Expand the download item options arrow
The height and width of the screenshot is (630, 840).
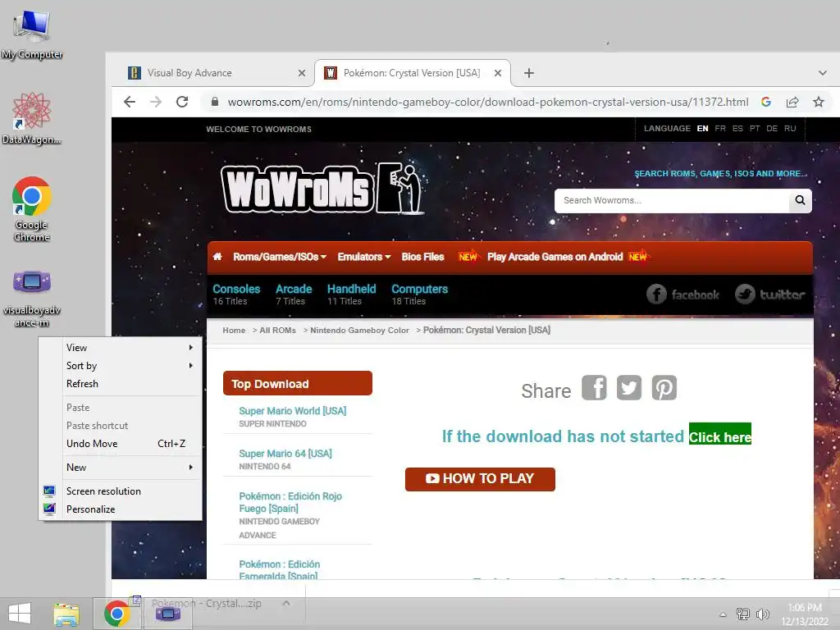coord(286,603)
